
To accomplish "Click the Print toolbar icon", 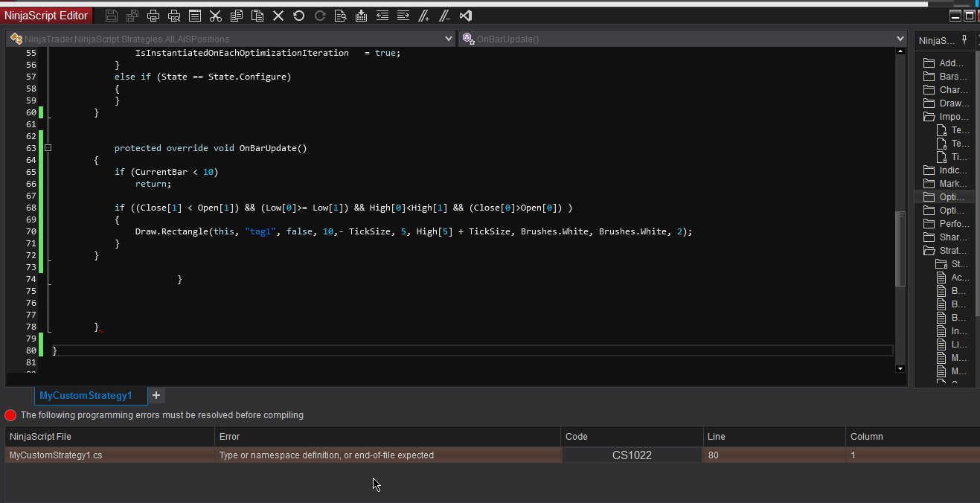I will pos(153,16).
